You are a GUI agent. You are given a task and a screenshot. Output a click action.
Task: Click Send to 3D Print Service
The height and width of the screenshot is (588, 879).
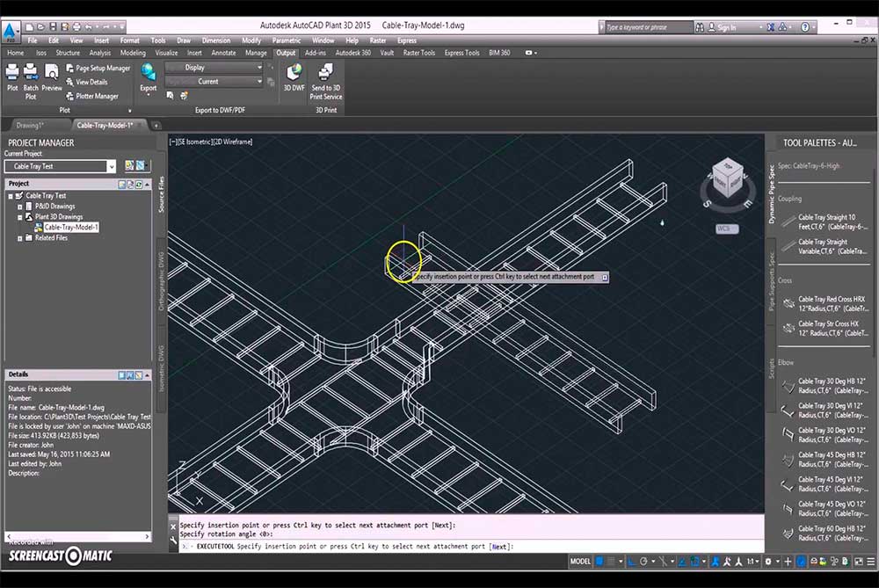click(x=325, y=74)
